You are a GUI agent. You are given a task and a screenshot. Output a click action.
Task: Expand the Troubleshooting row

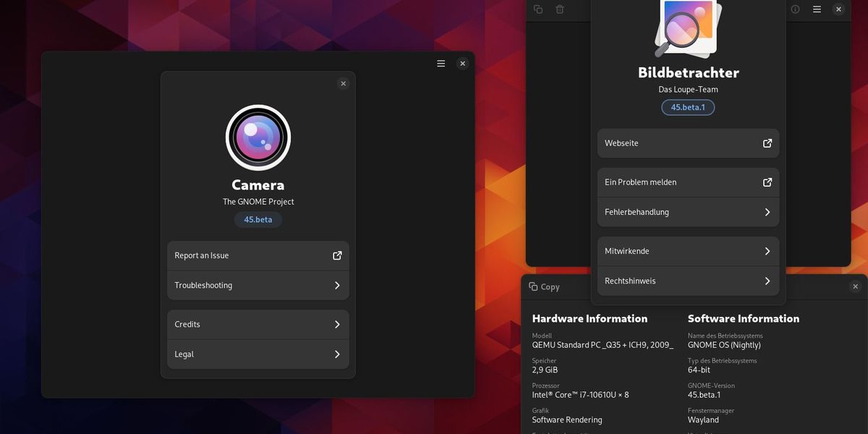258,286
